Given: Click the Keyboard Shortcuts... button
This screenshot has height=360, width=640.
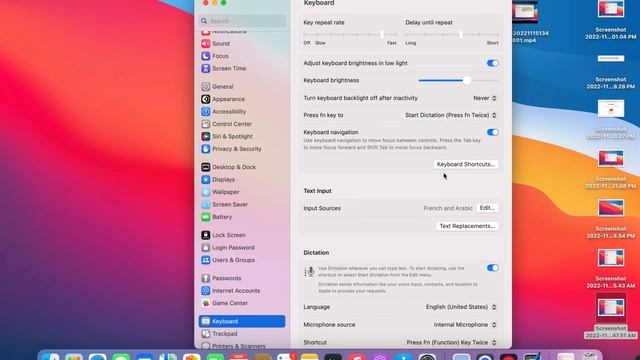Looking at the screenshot, I should (x=465, y=164).
